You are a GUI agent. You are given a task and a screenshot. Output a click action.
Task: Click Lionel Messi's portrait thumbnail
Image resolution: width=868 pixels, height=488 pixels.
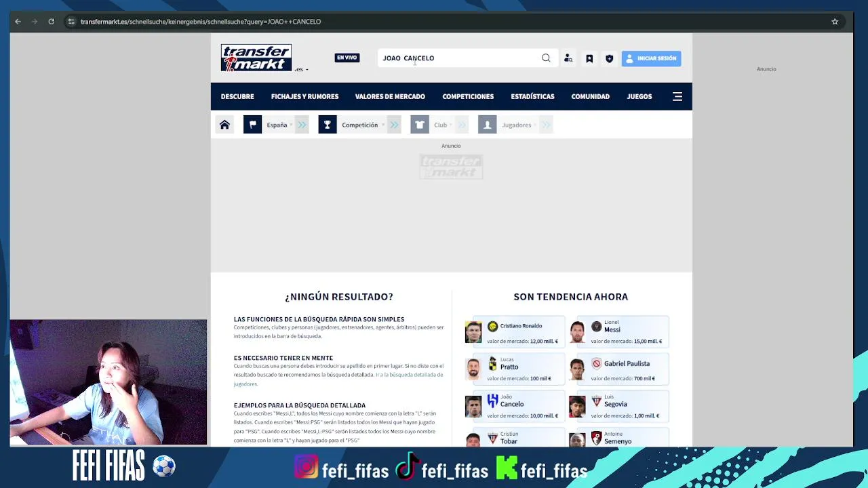[x=577, y=332]
